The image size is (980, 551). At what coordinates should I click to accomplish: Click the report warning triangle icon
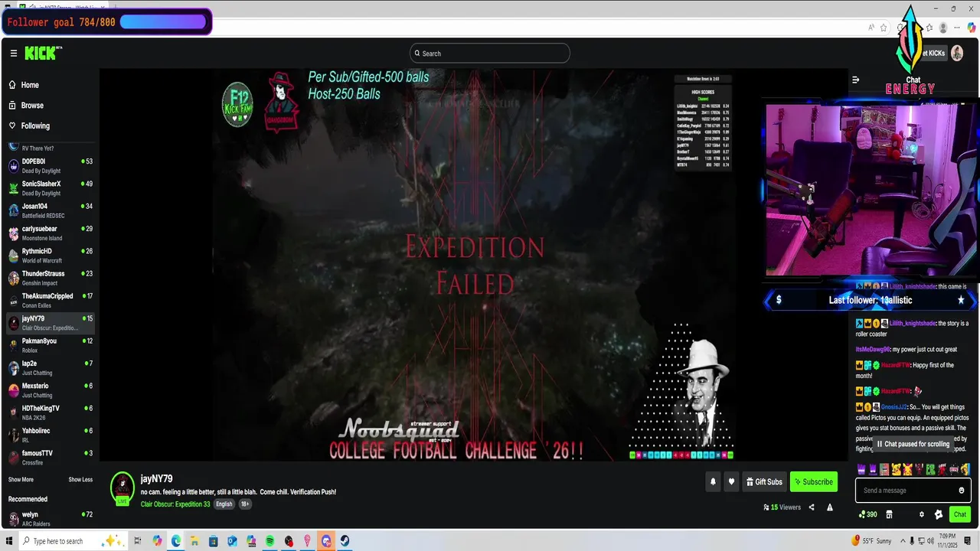point(830,507)
